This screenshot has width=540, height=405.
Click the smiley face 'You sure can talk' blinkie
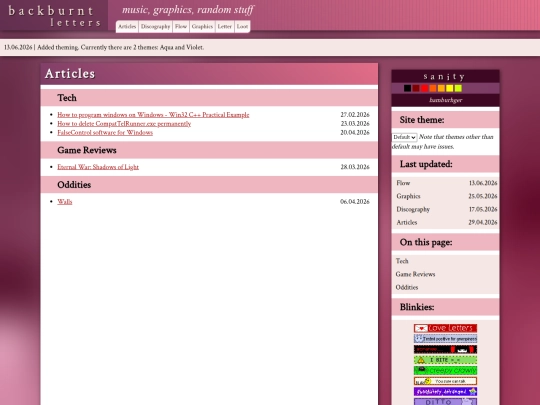(x=445, y=381)
